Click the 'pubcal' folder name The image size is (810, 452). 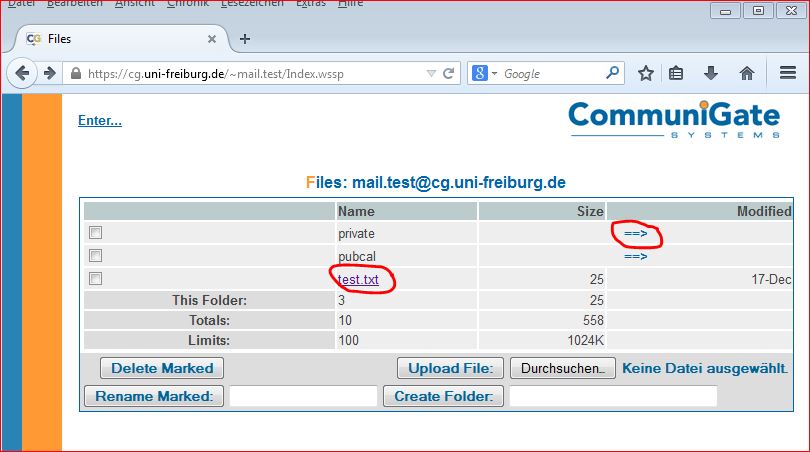tap(357, 256)
